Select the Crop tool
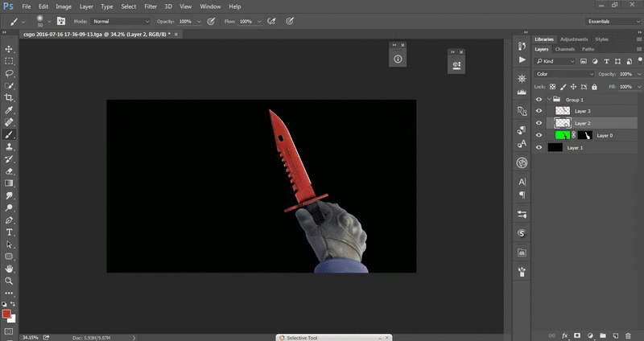 (x=9, y=97)
